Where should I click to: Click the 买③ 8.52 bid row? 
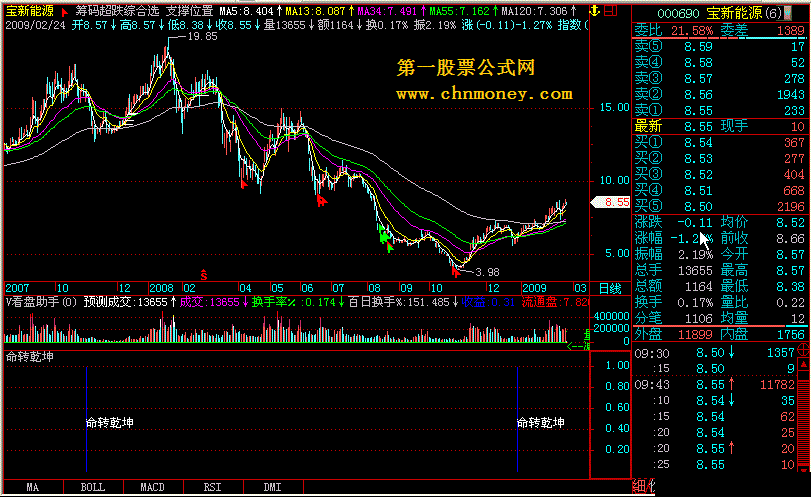(x=719, y=175)
